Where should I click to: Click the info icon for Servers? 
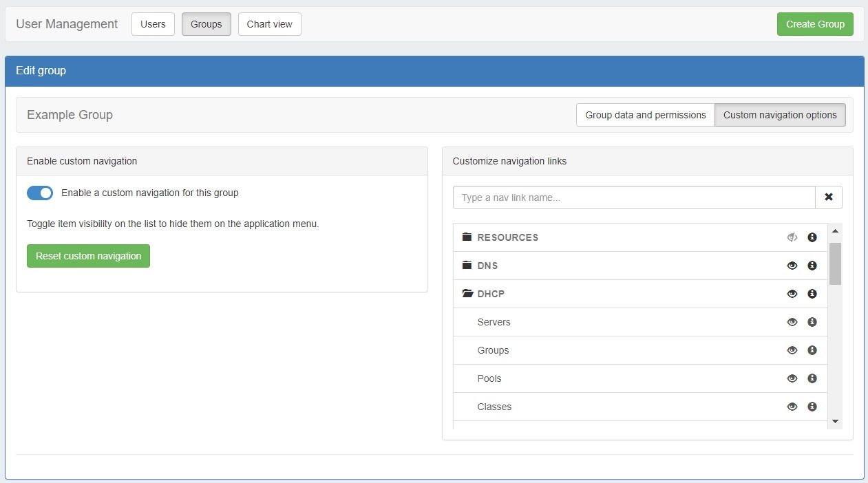pyautogui.click(x=812, y=322)
